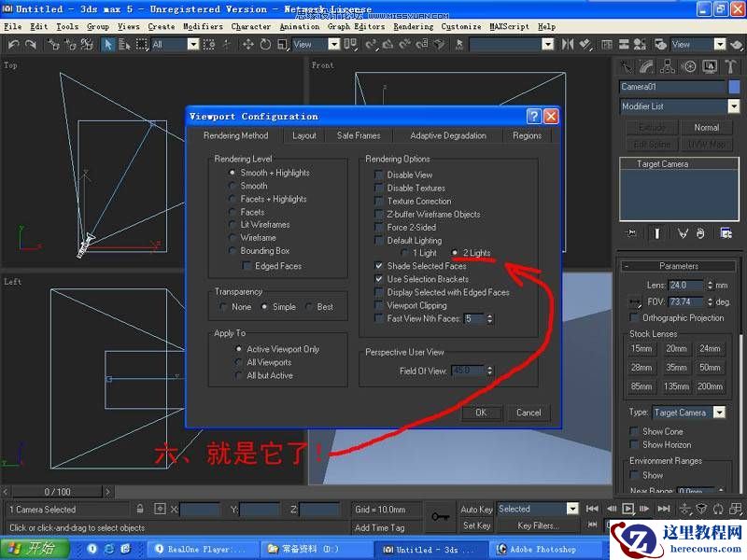Activate the Select Object arrow tool
Viewport: 747px width, 560px height.
pyautogui.click(x=107, y=45)
